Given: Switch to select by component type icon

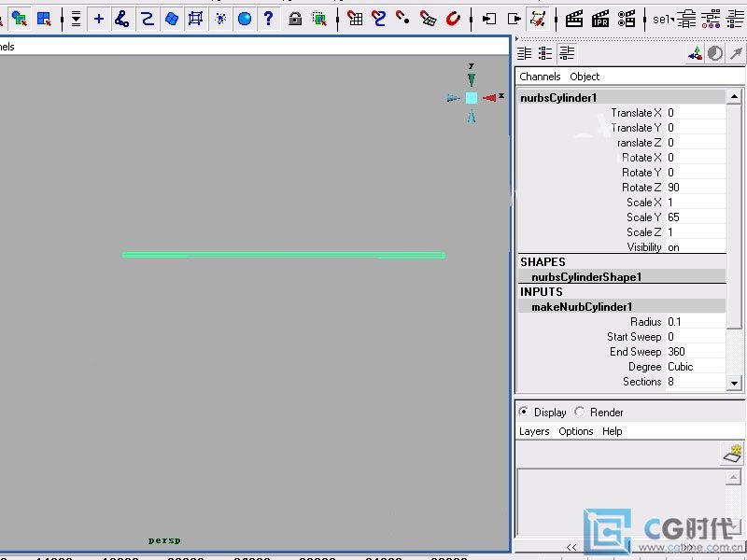Looking at the screenshot, I should [x=44, y=19].
